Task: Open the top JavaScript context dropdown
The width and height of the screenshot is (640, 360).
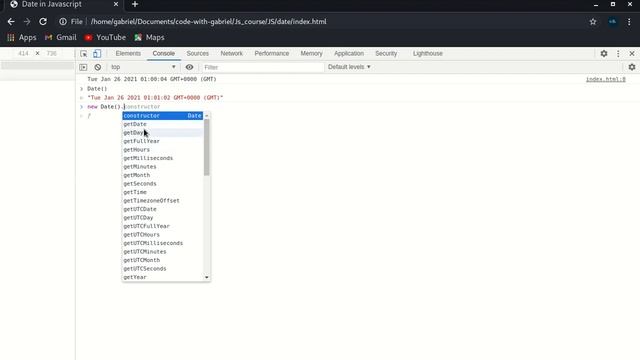Action: (x=143, y=67)
